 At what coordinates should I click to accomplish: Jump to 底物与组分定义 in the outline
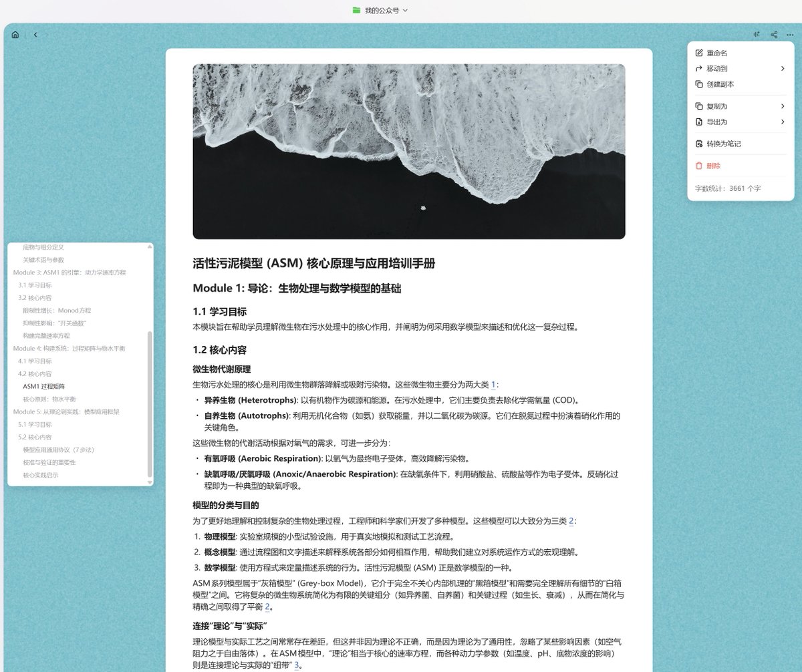click(x=43, y=247)
